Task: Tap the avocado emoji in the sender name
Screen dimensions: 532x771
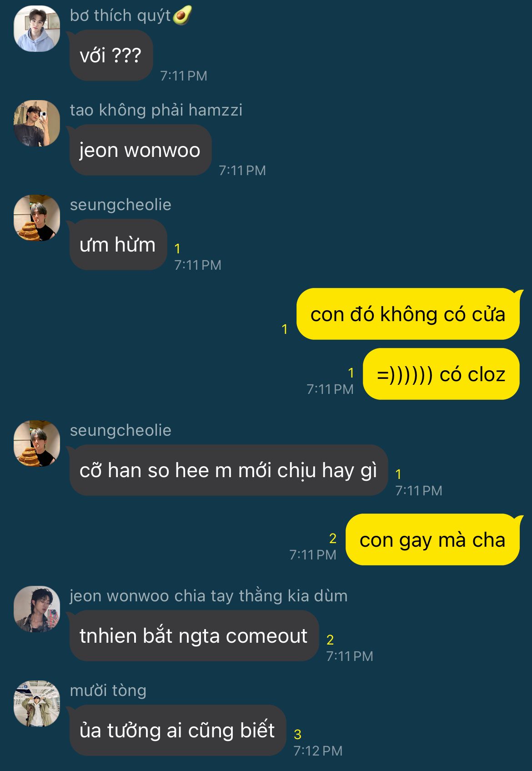Action: 182,16
